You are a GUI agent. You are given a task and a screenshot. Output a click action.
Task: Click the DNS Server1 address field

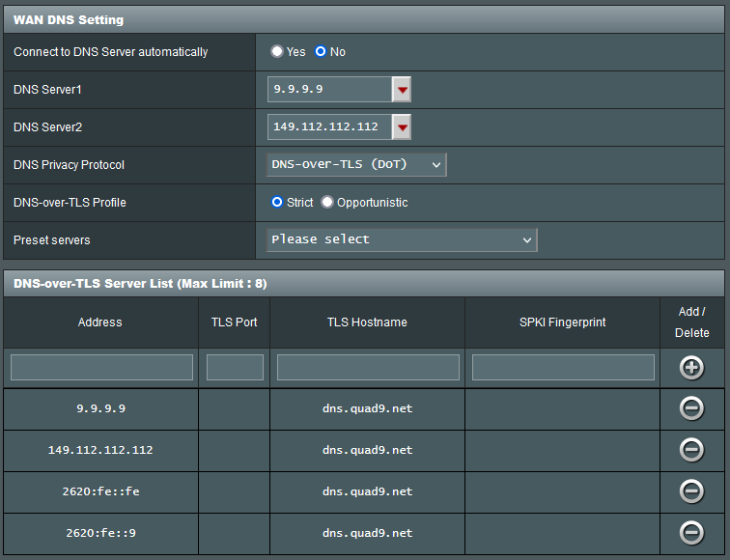pyautogui.click(x=329, y=90)
